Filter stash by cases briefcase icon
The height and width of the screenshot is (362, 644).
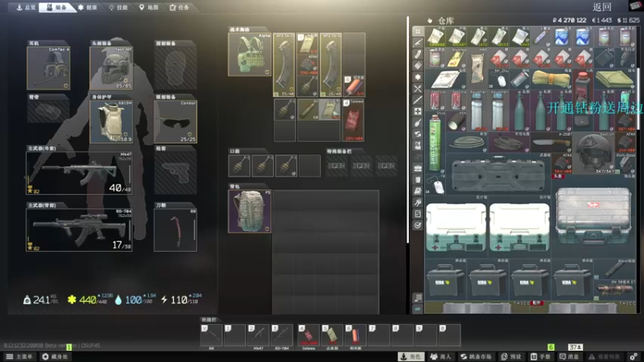[418, 168]
